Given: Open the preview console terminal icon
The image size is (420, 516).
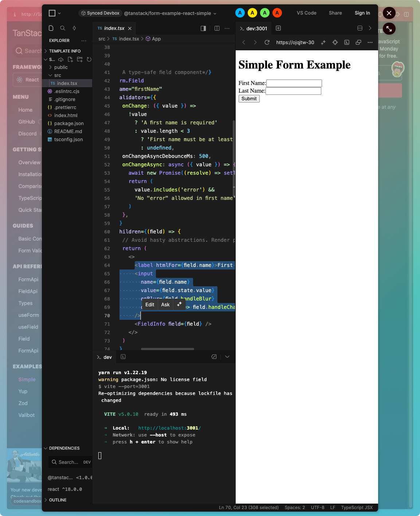Looking at the screenshot, I should point(347,42).
